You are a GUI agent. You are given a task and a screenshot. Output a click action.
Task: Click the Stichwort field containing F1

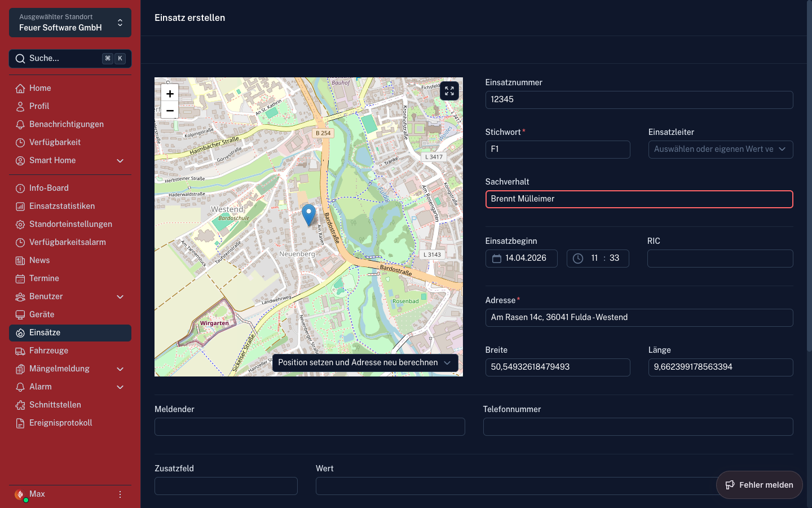click(558, 150)
